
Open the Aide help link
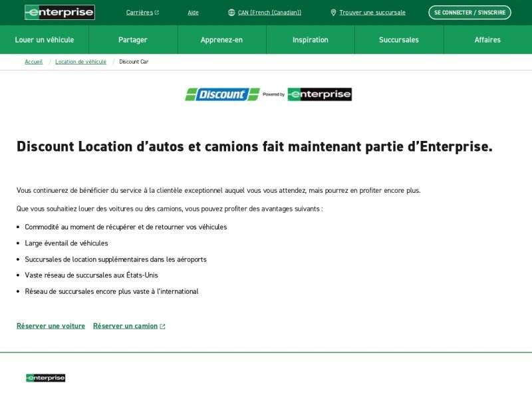pos(193,13)
